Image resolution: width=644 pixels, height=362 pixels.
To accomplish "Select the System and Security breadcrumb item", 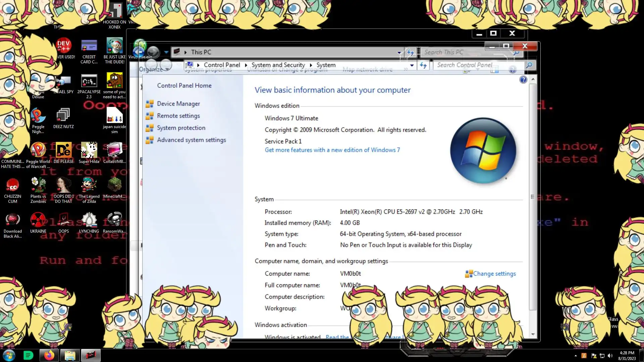I will [278, 65].
